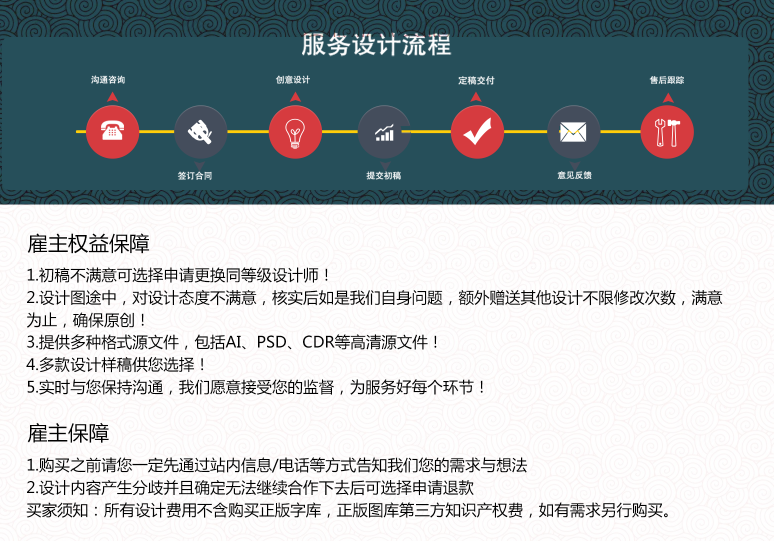The width and height of the screenshot is (774, 541).
Task: Click the 沟通咨询 label
Action: click(108, 80)
